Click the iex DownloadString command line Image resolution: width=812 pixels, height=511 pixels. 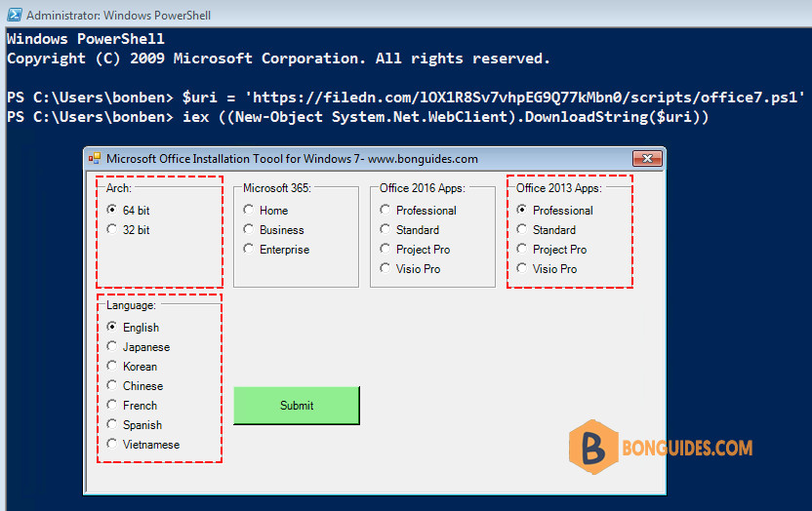click(445, 117)
